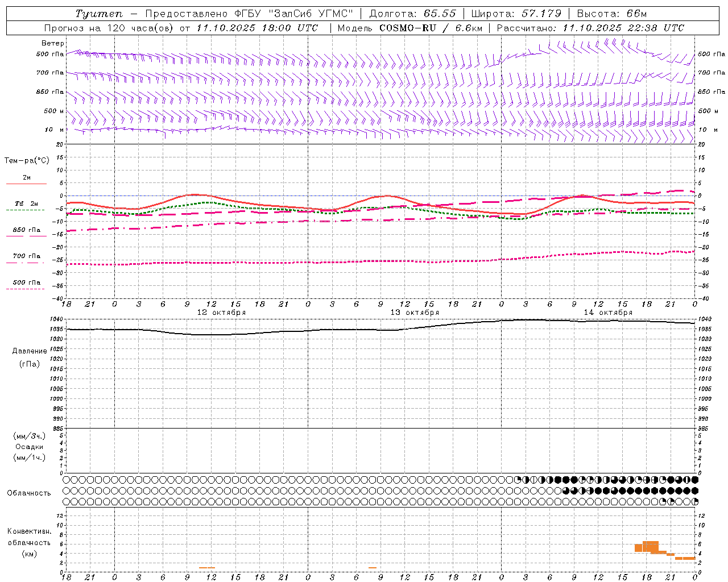Screen dimensions: 728x582
Task: Select the "Широта: 57.179" header value
Action: [x=516, y=14]
